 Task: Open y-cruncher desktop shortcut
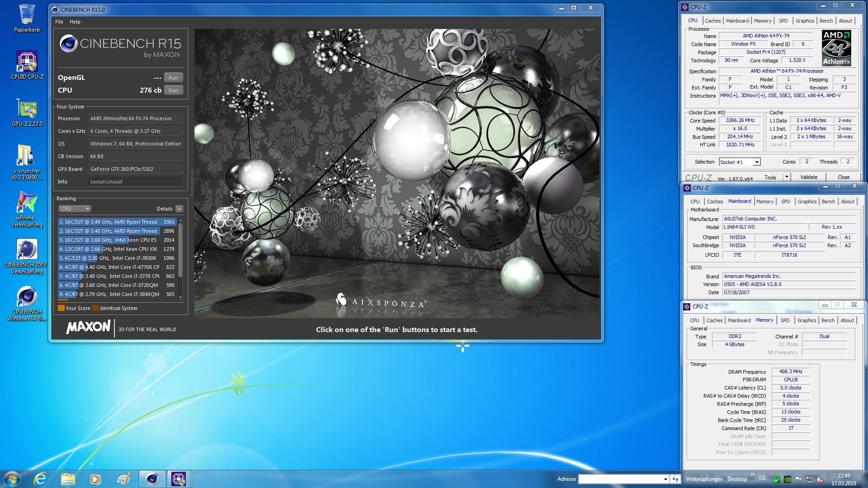click(27, 162)
